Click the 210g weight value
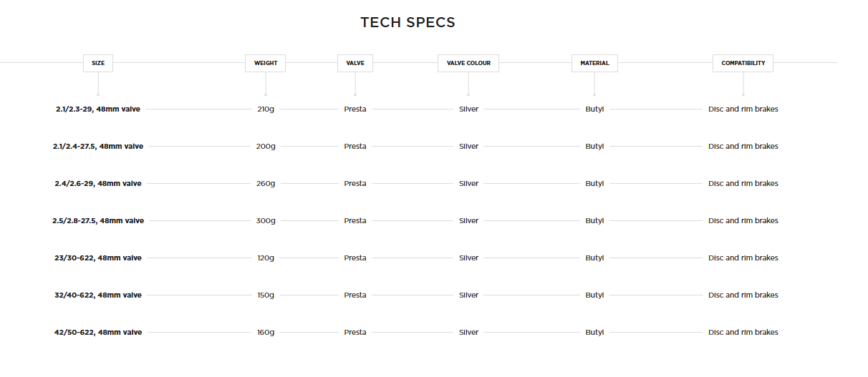868x377 pixels. pyautogui.click(x=266, y=109)
